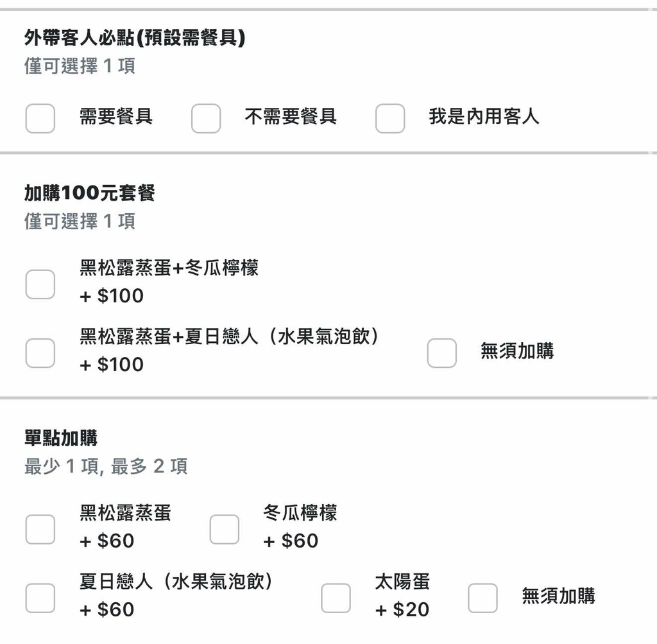The image size is (657, 644).
Task: Click 夏日戀人（水果氣泡飲）label under 單點加購
Action: coord(176,582)
